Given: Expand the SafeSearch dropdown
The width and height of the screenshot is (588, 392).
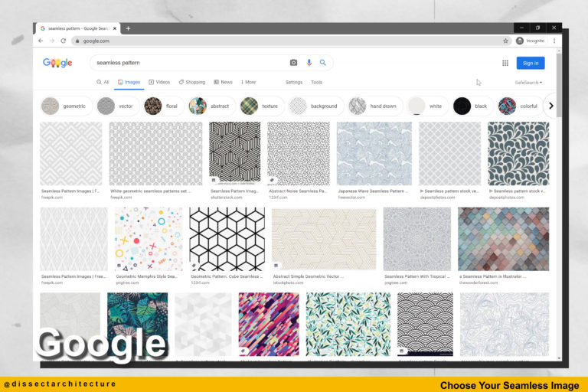Looking at the screenshot, I should (528, 82).
